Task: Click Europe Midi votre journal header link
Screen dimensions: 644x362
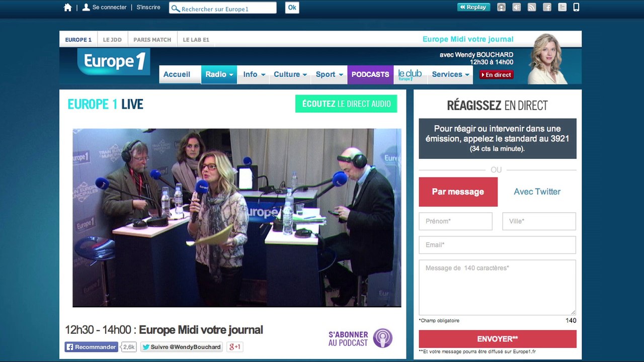Action: pos(468,39)
